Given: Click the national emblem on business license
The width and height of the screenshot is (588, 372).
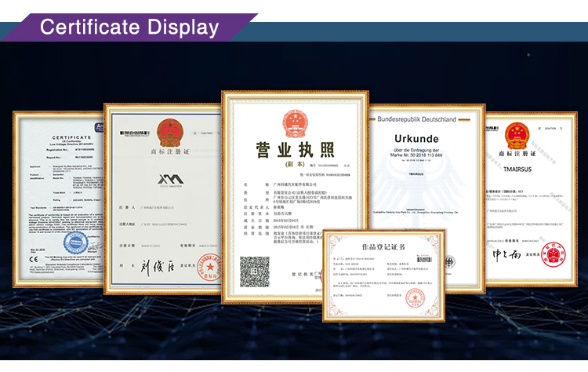Looking at the screenshot, I should click(295, 123).
